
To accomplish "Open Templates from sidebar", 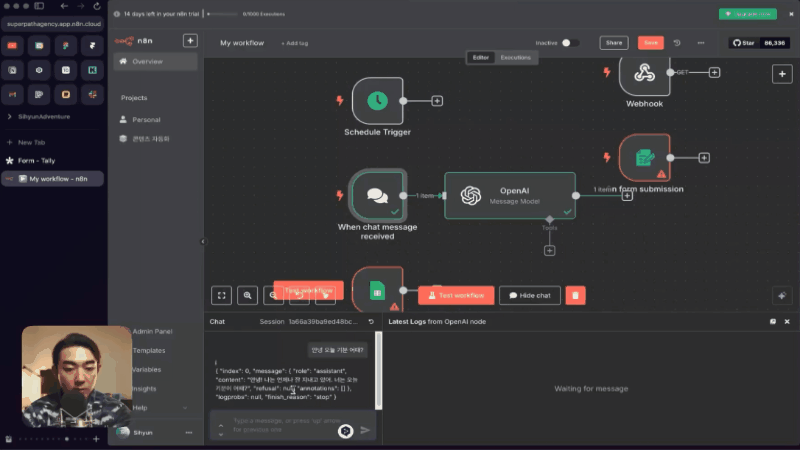I will pyautogui.click(x=149, y=351).
